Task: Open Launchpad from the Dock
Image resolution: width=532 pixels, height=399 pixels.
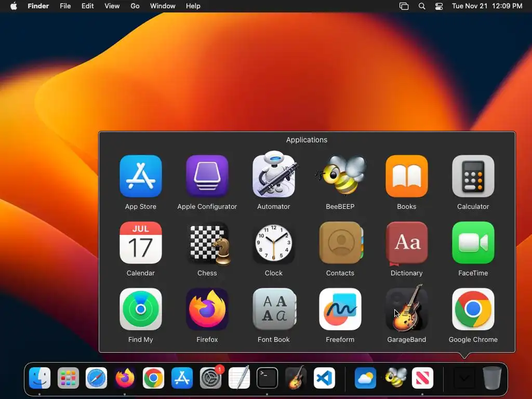Action: (x=68, y=378)
